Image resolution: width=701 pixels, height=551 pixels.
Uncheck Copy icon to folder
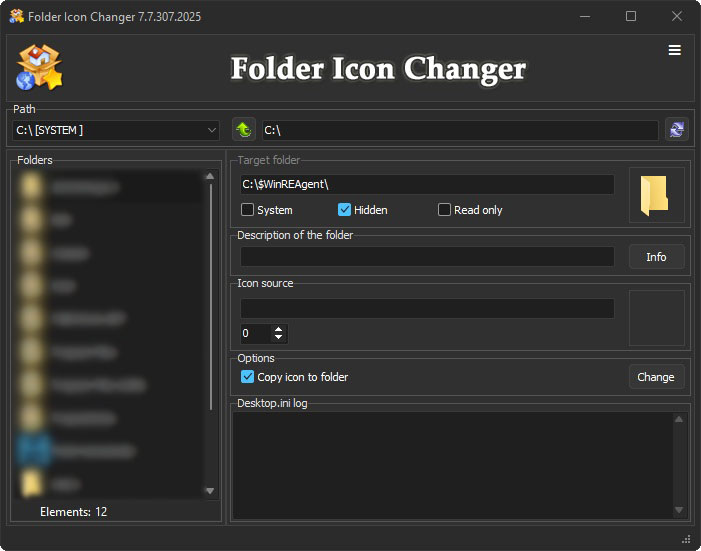point(247,377)
